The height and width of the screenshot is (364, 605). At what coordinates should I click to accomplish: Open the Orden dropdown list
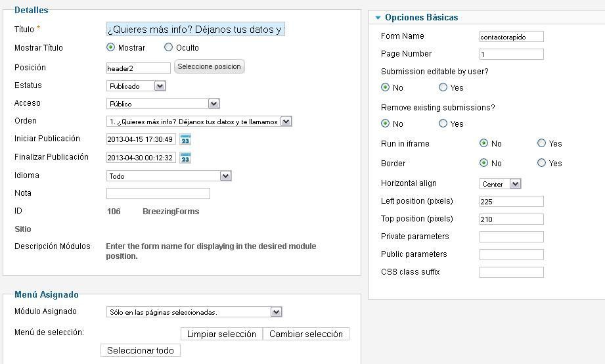[x=199, y=122]
